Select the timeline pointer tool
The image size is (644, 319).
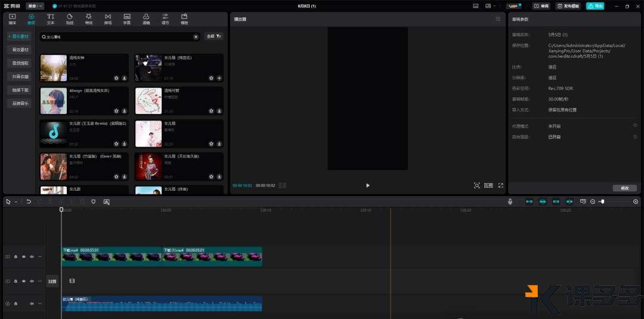click(x=8, y=202)
